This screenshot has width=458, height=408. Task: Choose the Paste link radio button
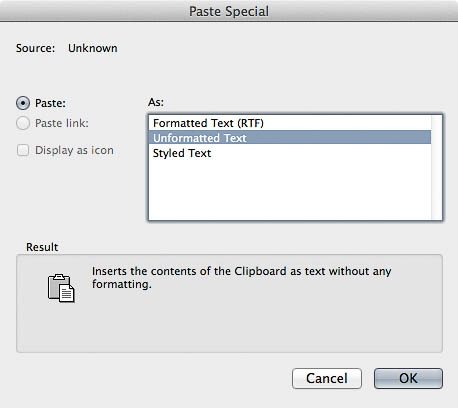(23, 123)
